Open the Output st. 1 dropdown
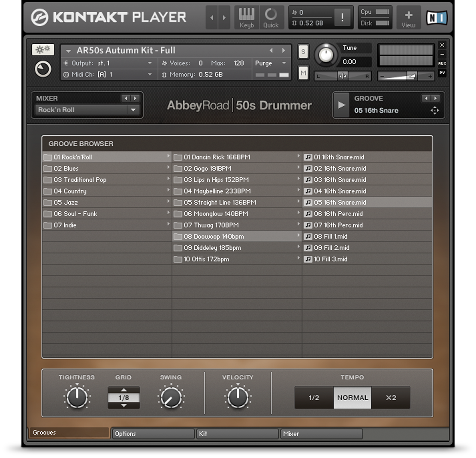476x458 pixels. (x=150, y=63)
